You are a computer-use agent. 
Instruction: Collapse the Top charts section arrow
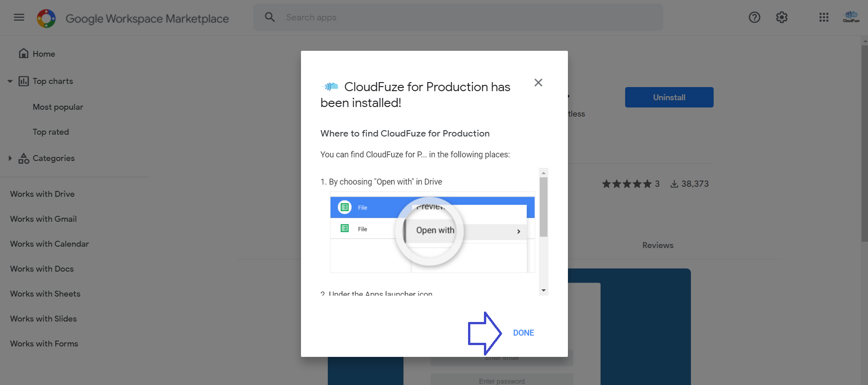pos(10,82)
